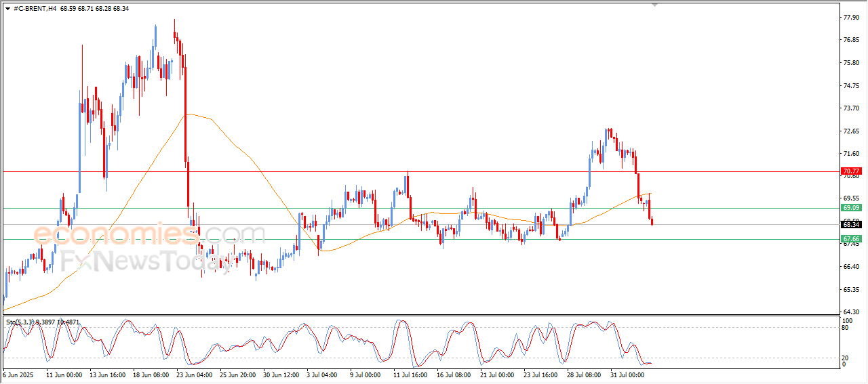
Task: Click the 65.35 price axis value
Action: point(850,289)
